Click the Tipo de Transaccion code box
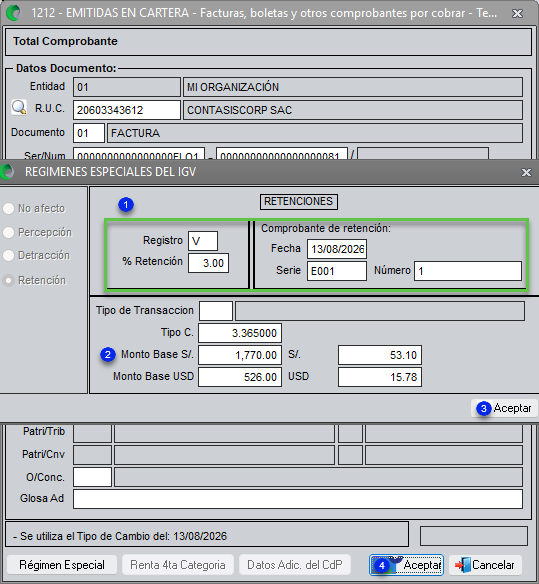The height and width of the screenshot is (584, 539). tap(216, 311)
